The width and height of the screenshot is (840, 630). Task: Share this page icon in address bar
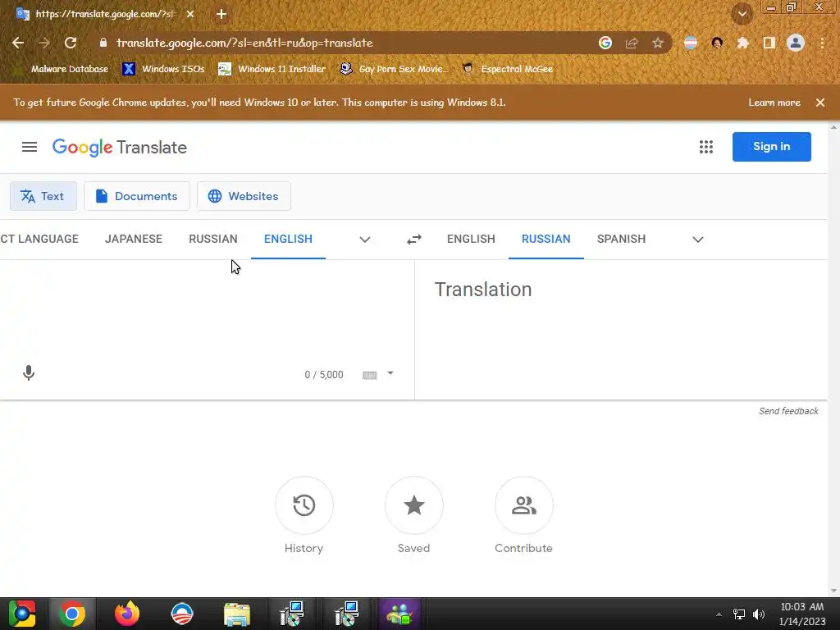pos(632,43)
